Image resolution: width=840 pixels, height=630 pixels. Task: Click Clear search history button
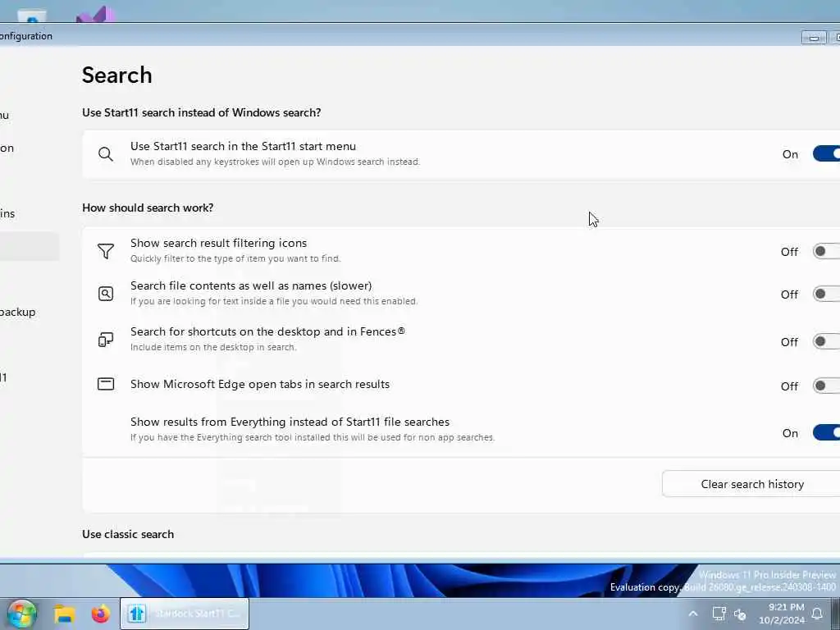(751, 484)
